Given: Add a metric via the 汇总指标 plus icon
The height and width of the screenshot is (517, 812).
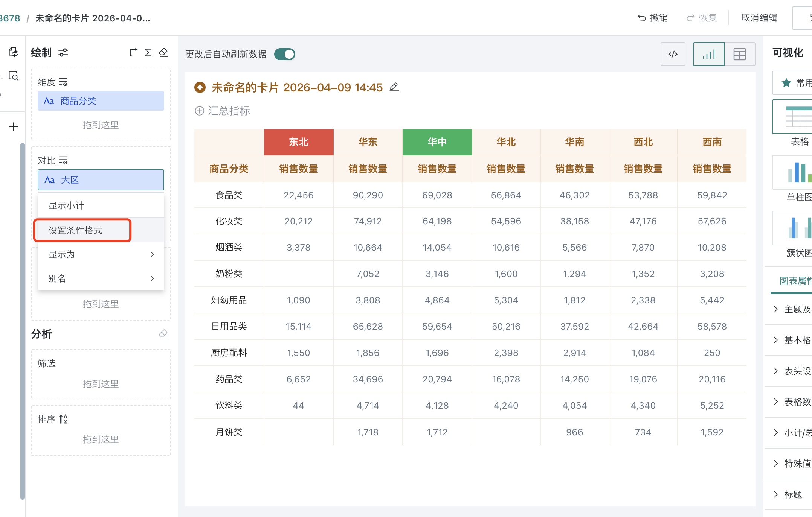Looking at the screenshot, I should (x=200, y=111).
